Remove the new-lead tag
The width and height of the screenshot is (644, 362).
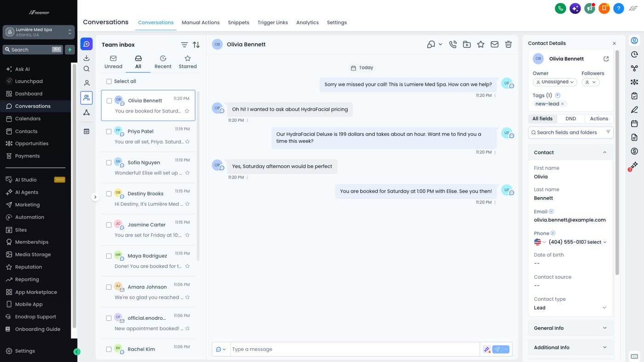[563, 104]
